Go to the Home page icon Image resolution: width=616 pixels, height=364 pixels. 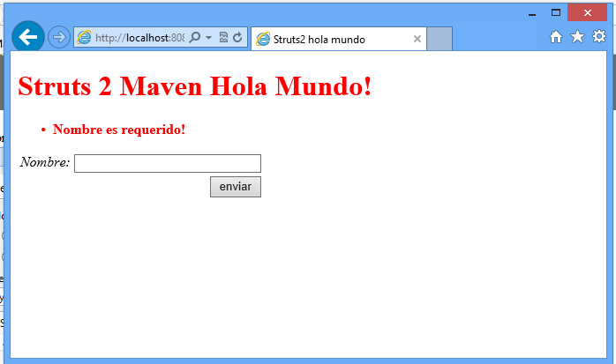click(x=555, y=37)
